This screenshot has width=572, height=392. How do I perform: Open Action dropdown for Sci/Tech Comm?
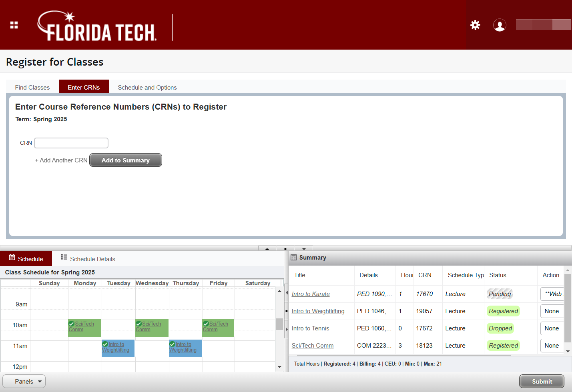(x=552, y=346)
